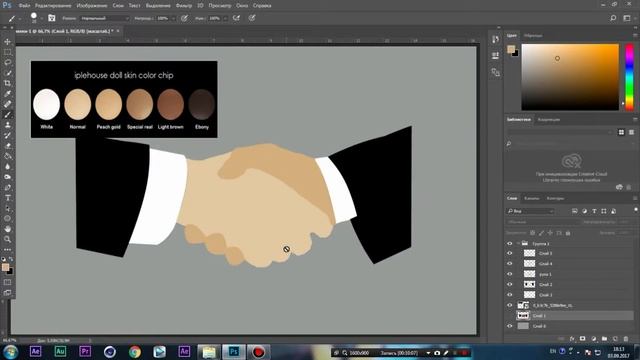This screenshot has width=640, height=360.
Task: Click the delete layer trash icon
Action: click(626, 339)
